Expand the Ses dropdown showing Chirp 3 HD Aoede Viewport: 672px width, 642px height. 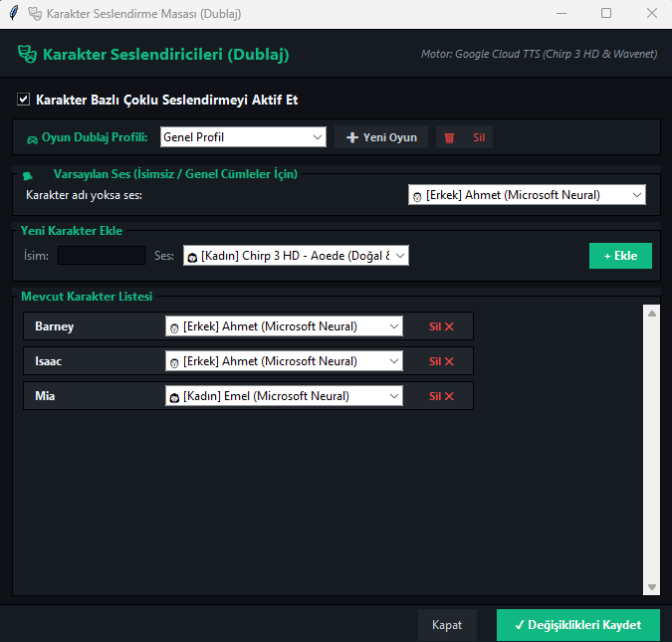click(x=296, y=256)
